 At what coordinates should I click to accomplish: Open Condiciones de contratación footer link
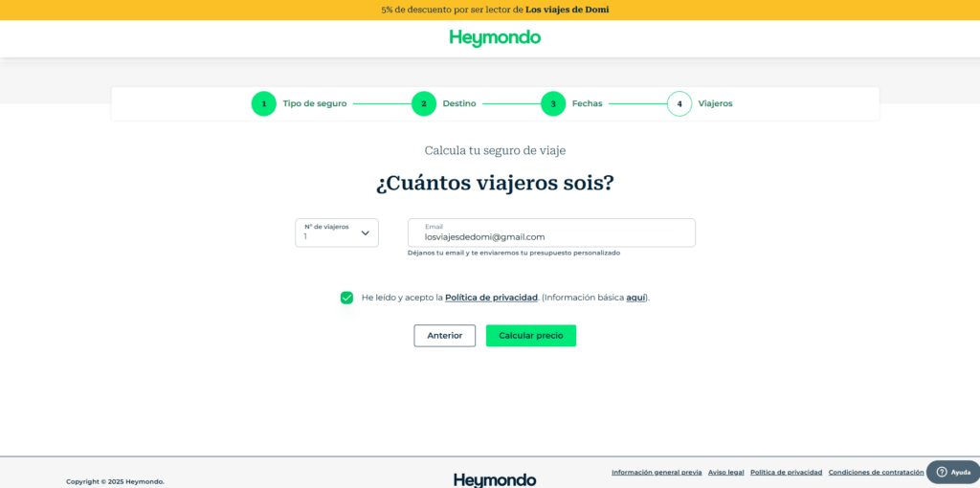(877, 473)
